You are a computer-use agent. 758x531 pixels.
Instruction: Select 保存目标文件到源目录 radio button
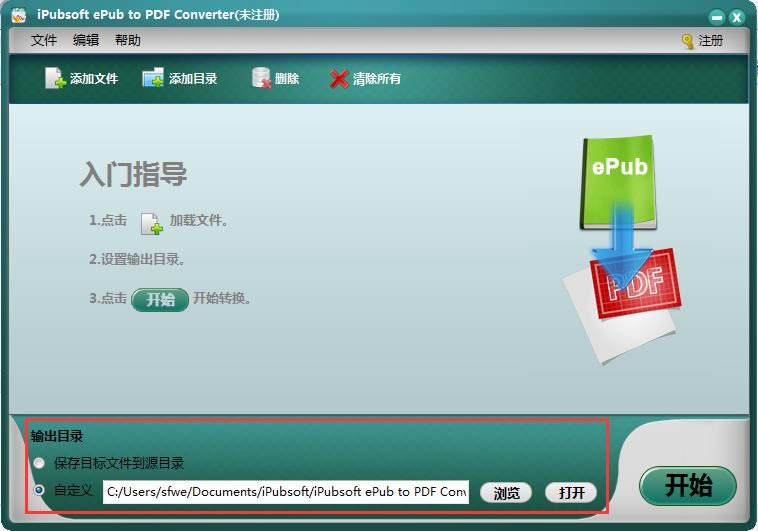point(39,463)
